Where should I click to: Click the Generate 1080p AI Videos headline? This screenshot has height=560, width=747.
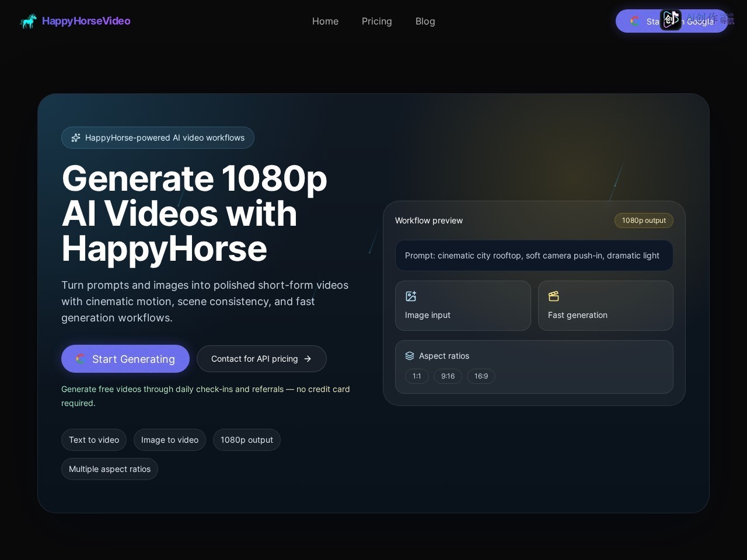point(194,213)
